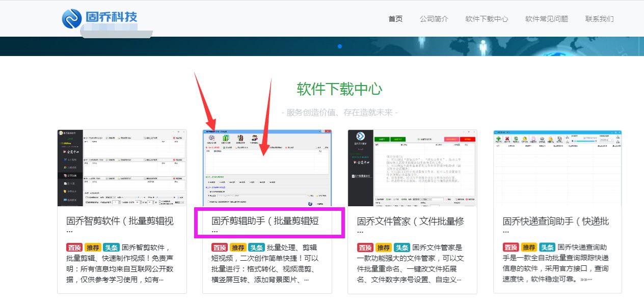
Task: Open the 固乔剪辑助手 screenshot thumbnail
Action: [267, 168]
